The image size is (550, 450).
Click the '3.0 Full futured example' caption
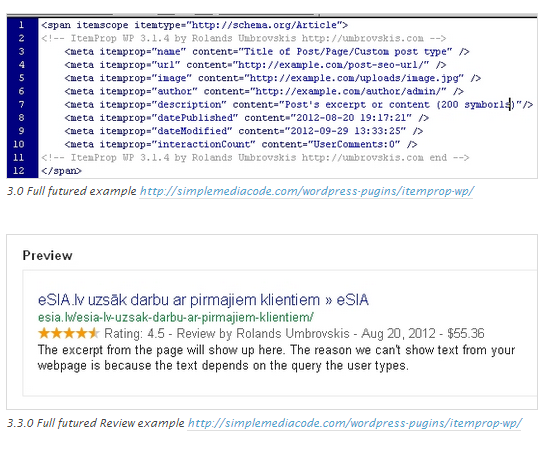pyautogui.click(x=72, y=191)
